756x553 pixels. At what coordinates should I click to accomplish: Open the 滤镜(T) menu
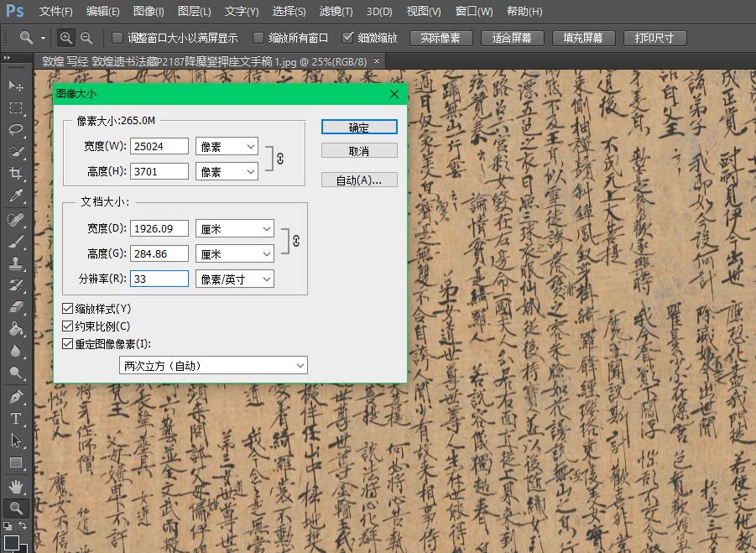[336, 11]
